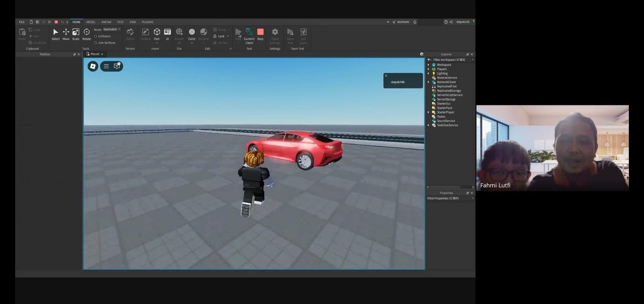Viewport: 644px width, 304px height.
Task: Expand the TextChatService node
Action: 429,125
